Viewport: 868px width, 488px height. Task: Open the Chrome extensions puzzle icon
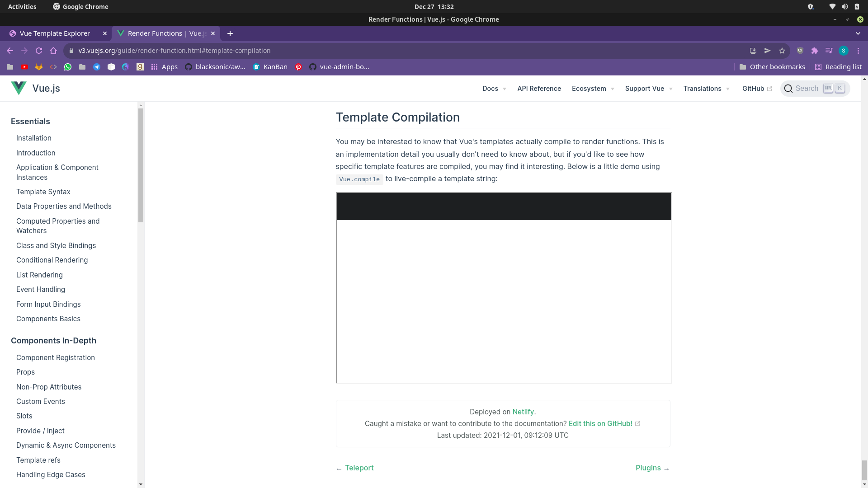(815, 51)
